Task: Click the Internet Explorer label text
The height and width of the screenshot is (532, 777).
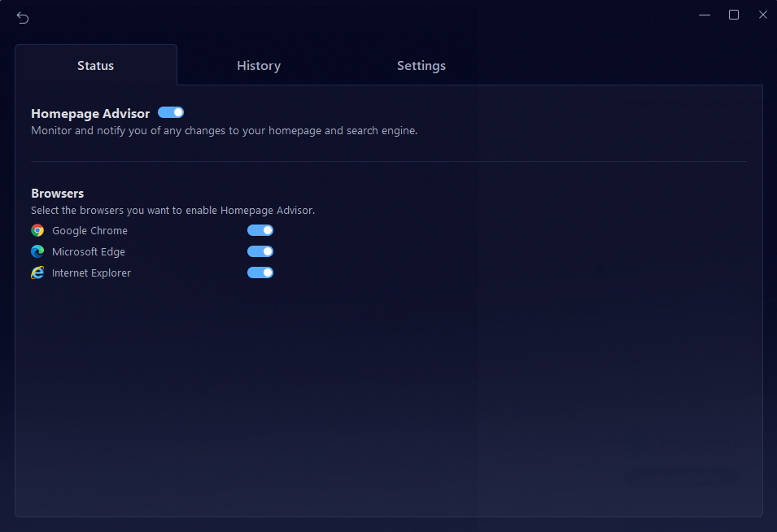Action: click(91, 273)
